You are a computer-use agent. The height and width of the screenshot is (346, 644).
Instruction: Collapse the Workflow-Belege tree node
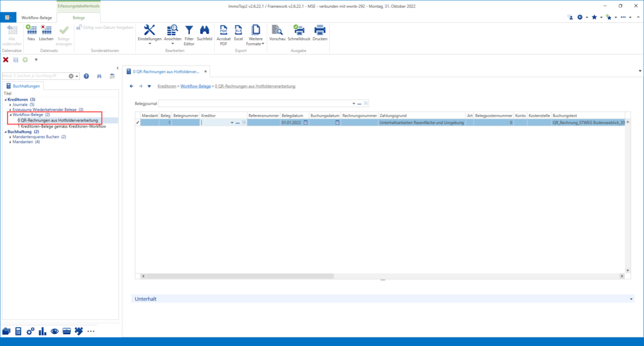[10, 115]
